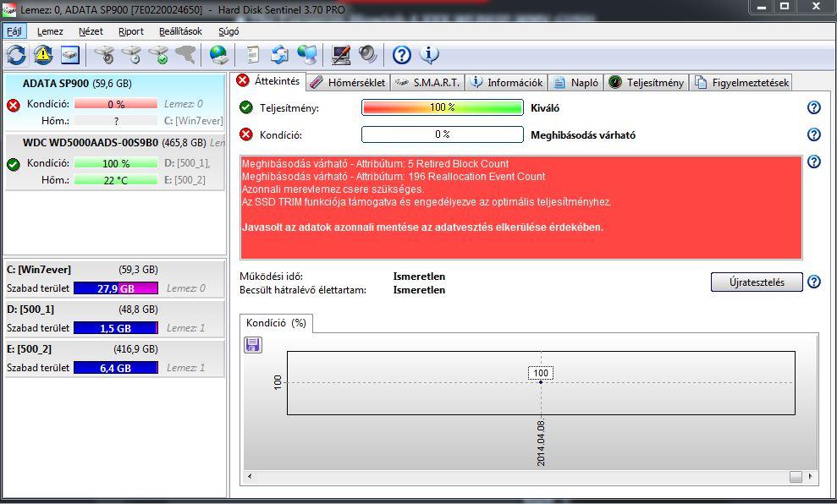Click the red error icon beside ADATA Kondíció
837x504 pixels.
pyautogui.click(x=14, y=105)
